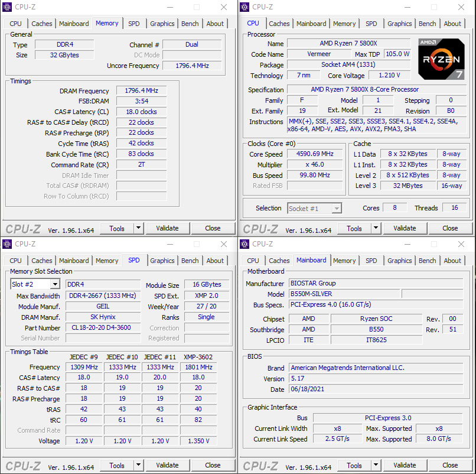This screenshot has width=476, height=474.
Task: Open the Graphics tab in the SPD window
Action: (162, 261)
